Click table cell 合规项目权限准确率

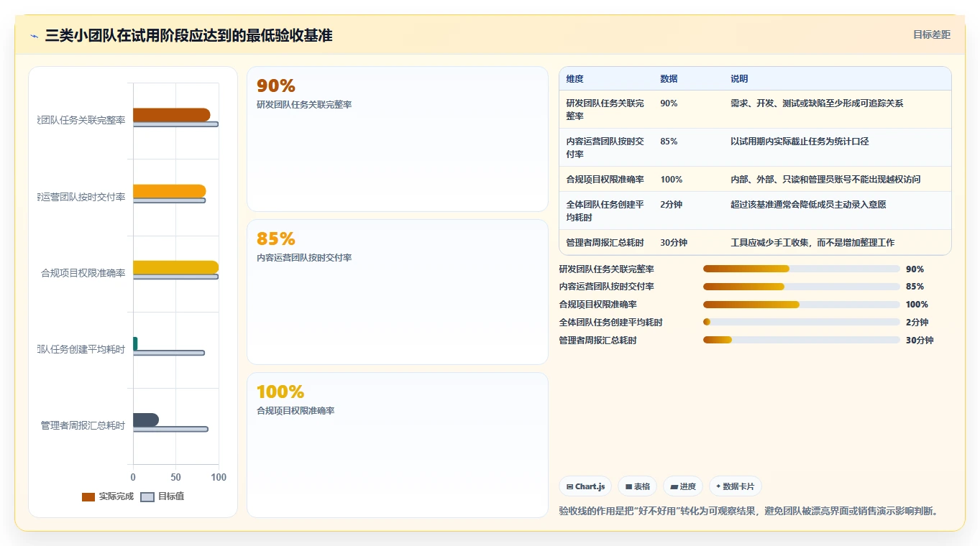click(605, 179)
